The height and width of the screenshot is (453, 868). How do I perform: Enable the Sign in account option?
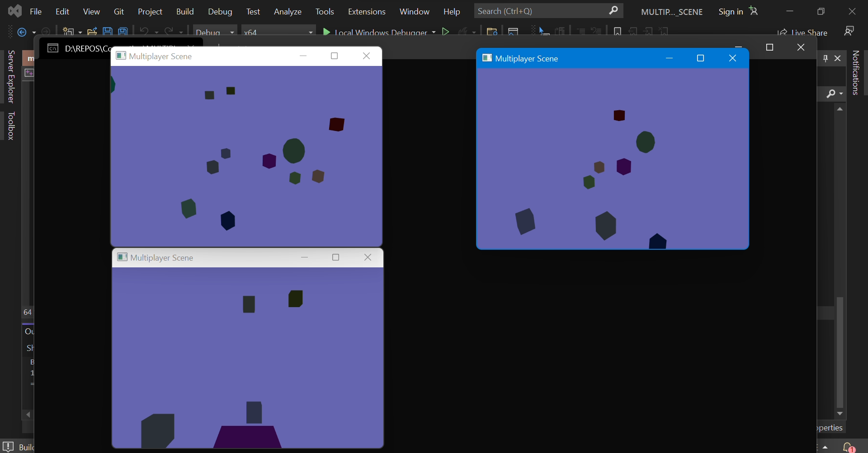(732, 11)
